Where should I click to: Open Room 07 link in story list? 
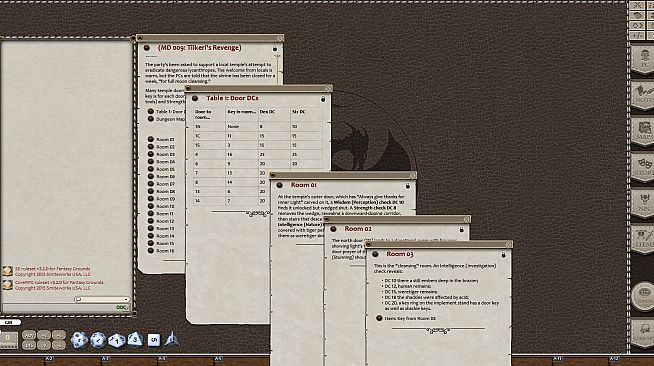point(161,184)
